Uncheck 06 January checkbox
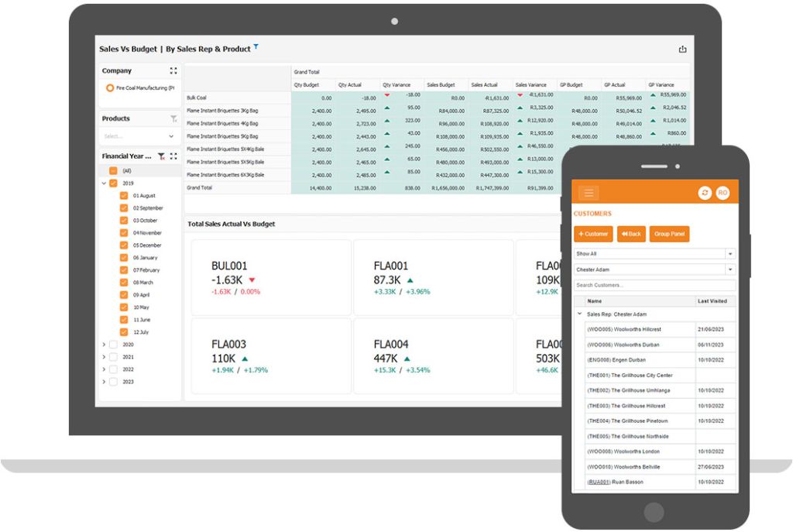Screen dimensions: 793x532 123,257
